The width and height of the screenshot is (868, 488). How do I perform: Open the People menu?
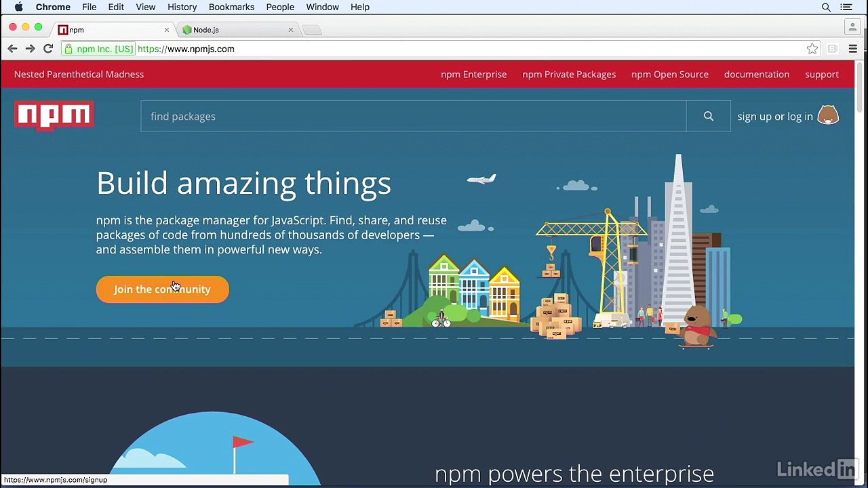click(280, 7)
